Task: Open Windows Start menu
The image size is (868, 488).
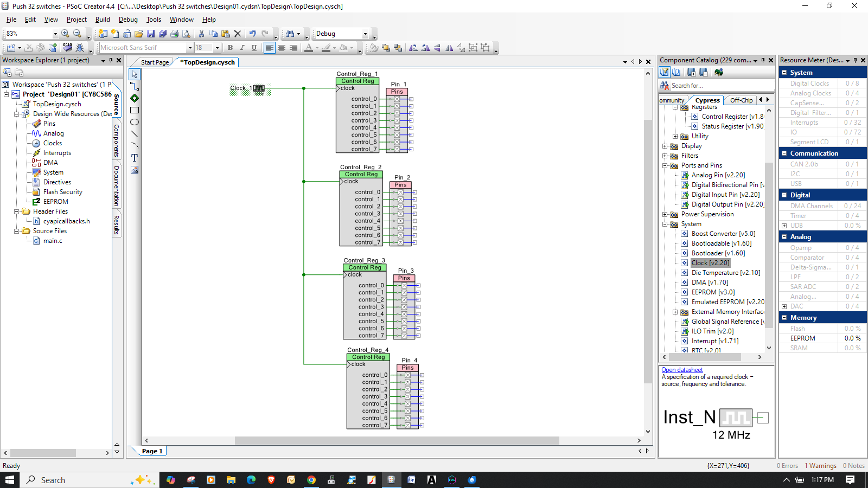Action: click(x=10, y=480)
